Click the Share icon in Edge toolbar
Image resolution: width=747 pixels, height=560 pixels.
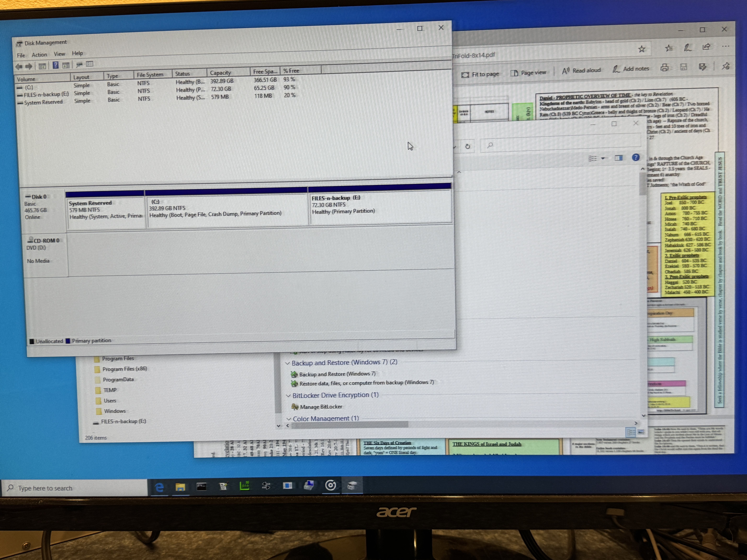(706, 47)
